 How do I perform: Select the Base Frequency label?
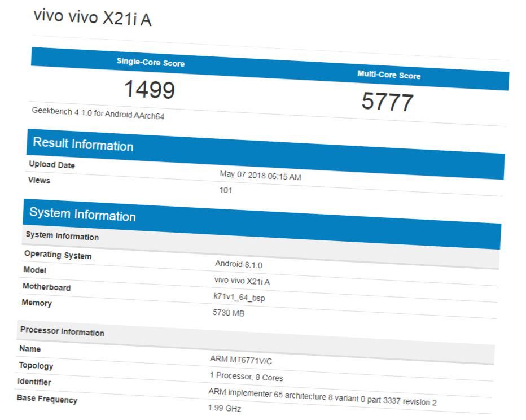pyautogui.click(x=47, y=399)
